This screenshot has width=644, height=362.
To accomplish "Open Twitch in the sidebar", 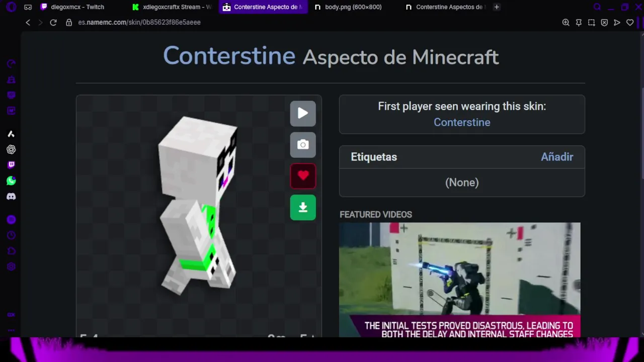I will click(11, 165).
